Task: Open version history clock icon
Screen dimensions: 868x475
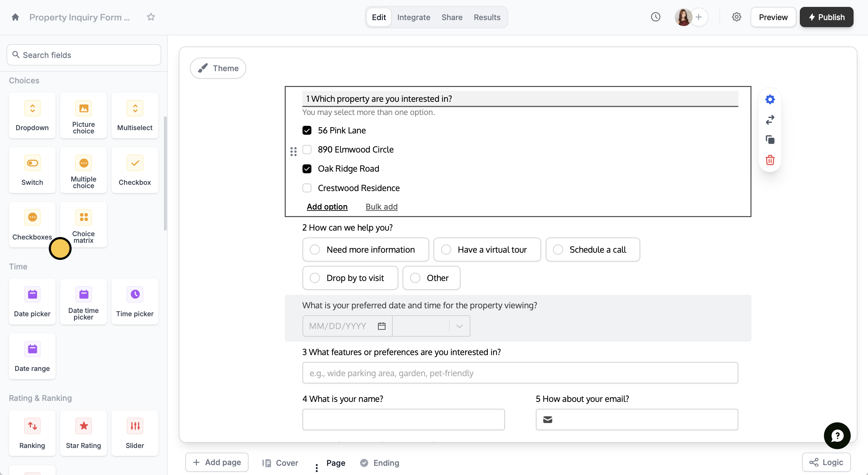Action: pos(655,17)
